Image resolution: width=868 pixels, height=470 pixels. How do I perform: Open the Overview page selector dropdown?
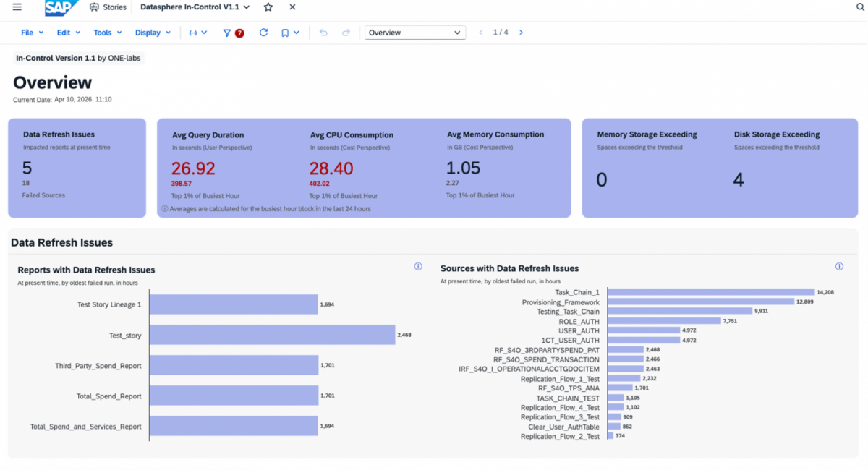coord(415,33)
